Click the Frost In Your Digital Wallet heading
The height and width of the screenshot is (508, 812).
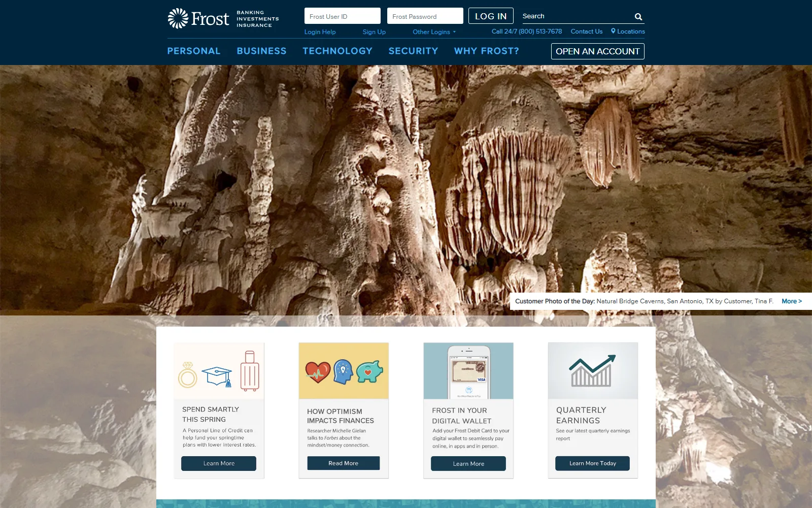462,416
